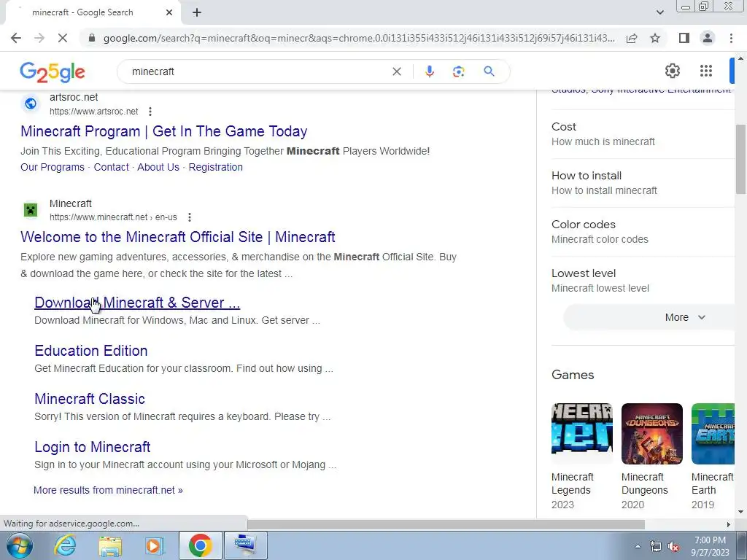Open the Chrome side panel icon
Image resolution: width=747 pixels, height=560 pixels.
tap(684, 38)
